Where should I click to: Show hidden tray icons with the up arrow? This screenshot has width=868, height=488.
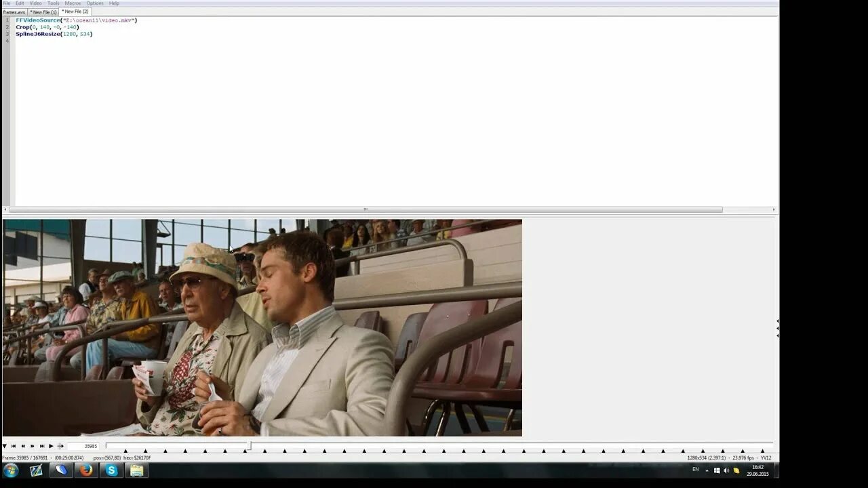point(707,470)
